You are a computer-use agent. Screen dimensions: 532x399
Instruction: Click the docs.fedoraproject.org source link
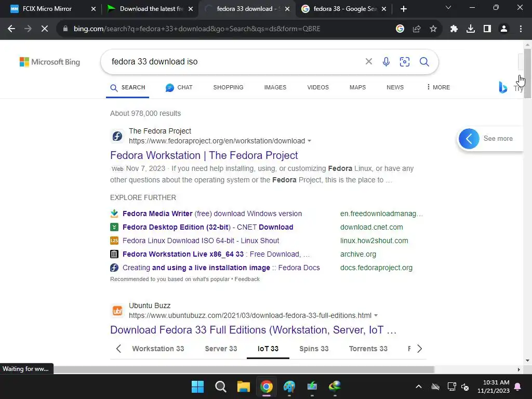376,268
